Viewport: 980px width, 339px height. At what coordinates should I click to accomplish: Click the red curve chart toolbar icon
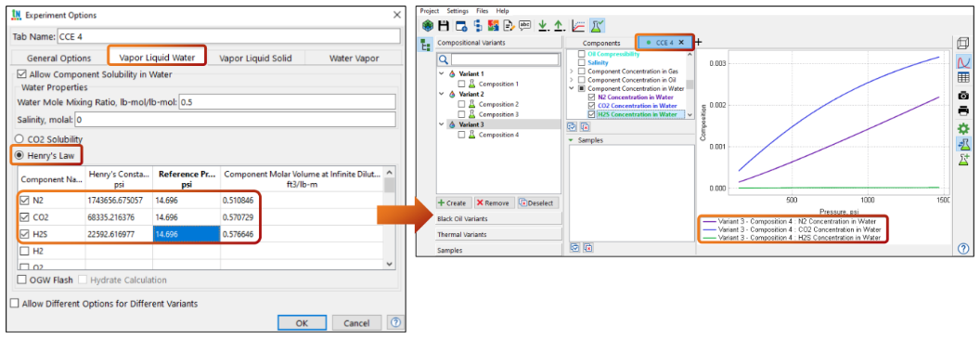tap(579, 26)
